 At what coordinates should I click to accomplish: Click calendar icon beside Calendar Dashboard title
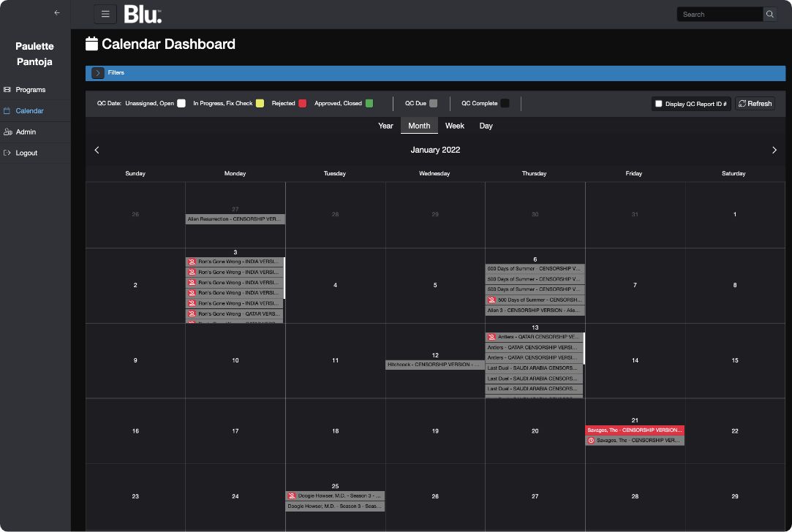point(91,44)
